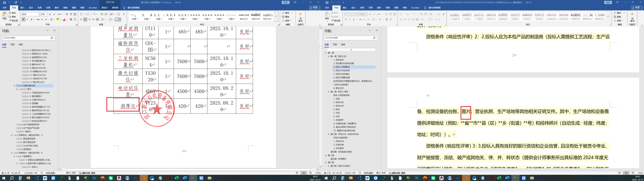The width and height of the screenshot is (644, 181).
Task: Toggle distributed alignment in left Word window
Action: click(97, 19)
